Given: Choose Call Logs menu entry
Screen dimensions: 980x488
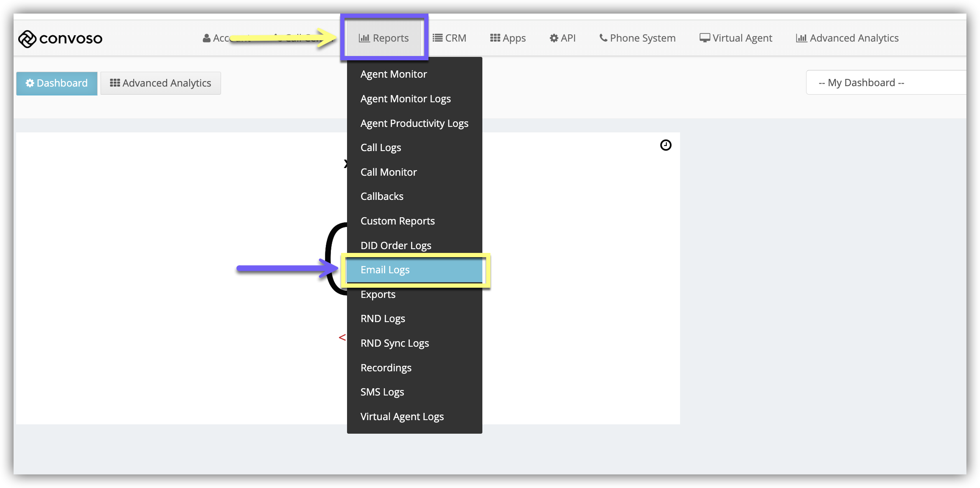Looking at the screenshot, I should tap(381, 148).
